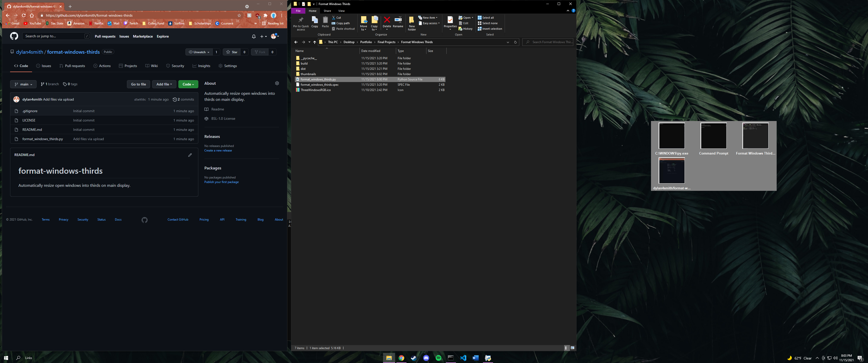Collapse the Explorer ribbon with chevron

[x=568, y=11]
